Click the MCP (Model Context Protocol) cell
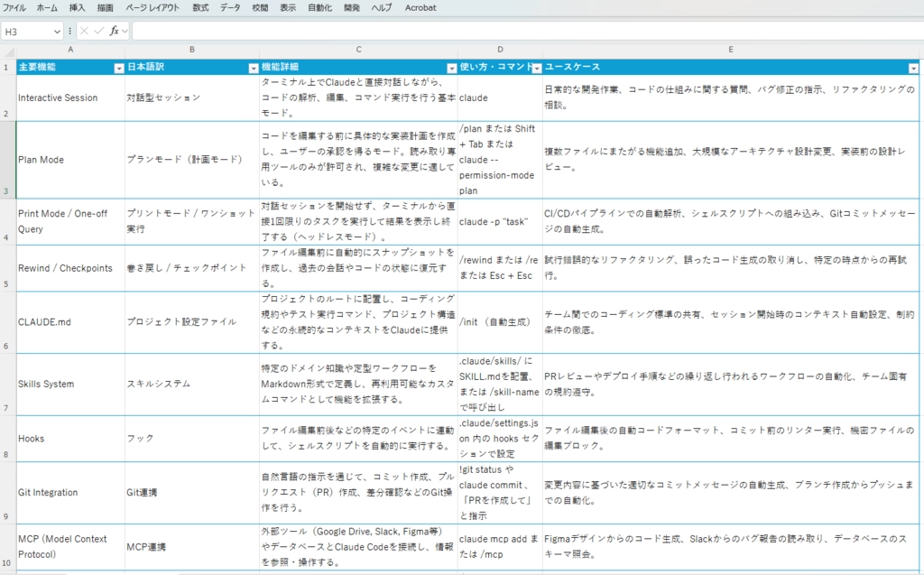This screenshot has height=575, width=924. 70,547
